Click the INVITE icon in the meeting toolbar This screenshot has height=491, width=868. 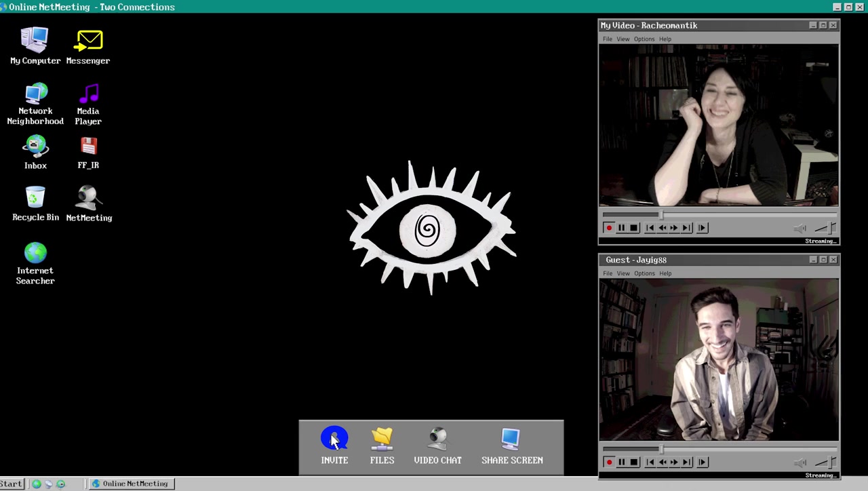pyautogui.click(x=334, y=439)
